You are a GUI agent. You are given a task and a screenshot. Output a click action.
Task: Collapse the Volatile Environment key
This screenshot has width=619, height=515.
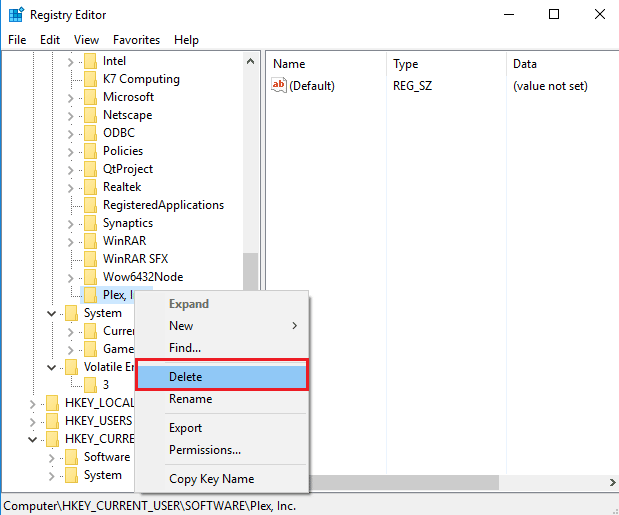(51, 368)
